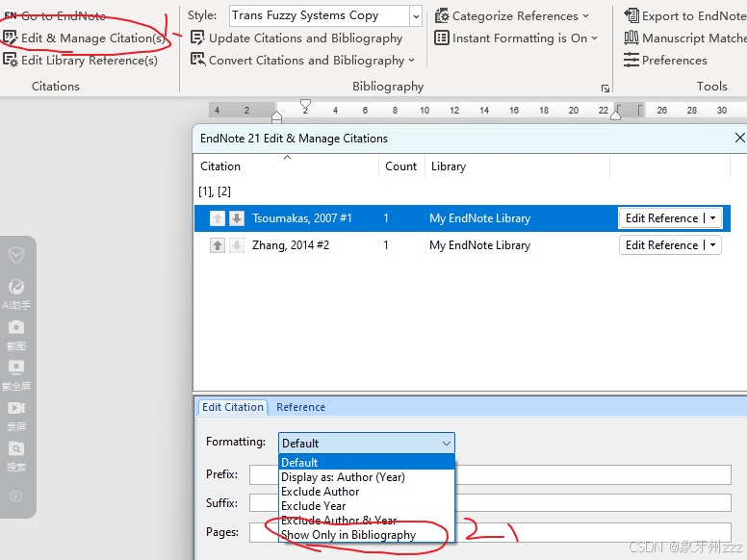Close Edit & Manage Citations dialog

tap(739, 139)
